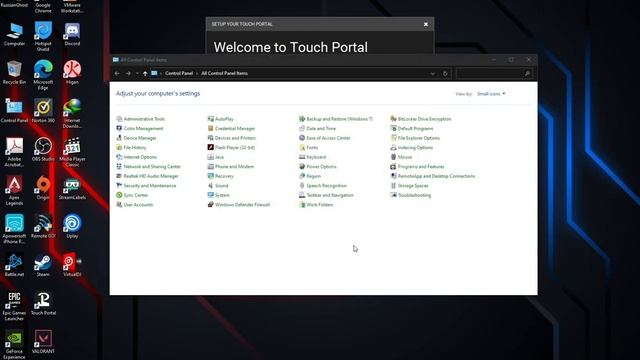Go up one level with Up arrow
Screen dimensions: 640x360
(145, 73)
